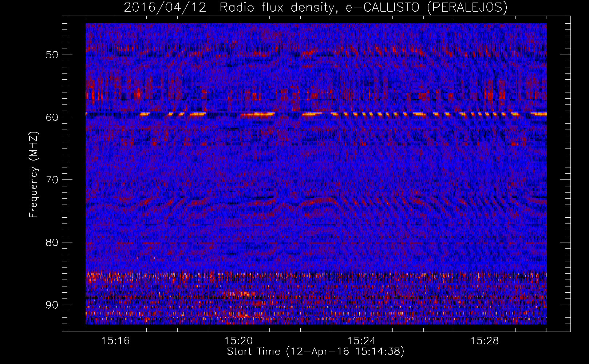Click the 90 frequency tick label
The height and width of the screenshot is (364, 589).
pos(52,305)
